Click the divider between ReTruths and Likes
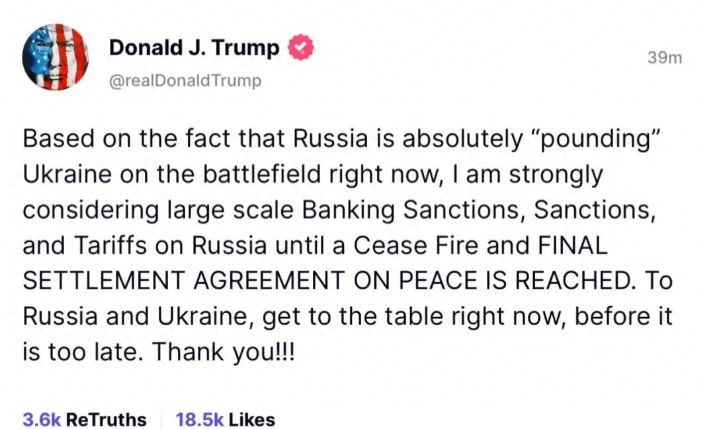The width and height of the screenshot is (705, 429). [x=161, y=419]
